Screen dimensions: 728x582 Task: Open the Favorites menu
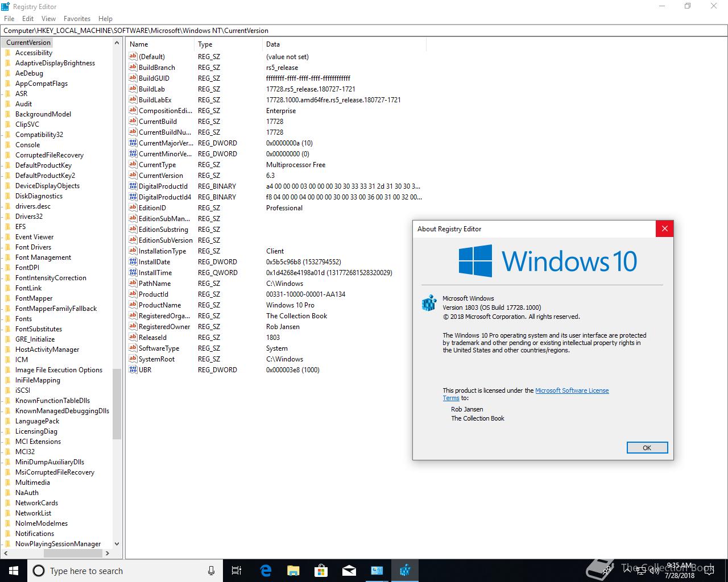77,18
